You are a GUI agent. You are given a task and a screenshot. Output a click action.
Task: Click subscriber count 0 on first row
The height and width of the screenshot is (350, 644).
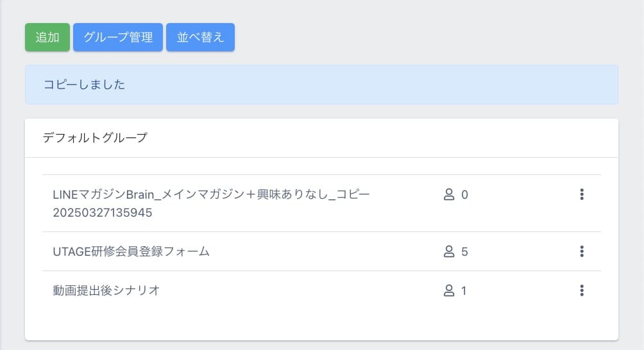tap(464, 195)
